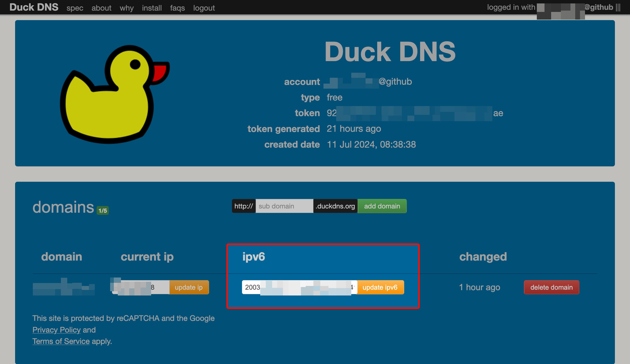This screenshot has height=364, width=630.
Task: Go to the why page
Action: click(x=127, y=8)
